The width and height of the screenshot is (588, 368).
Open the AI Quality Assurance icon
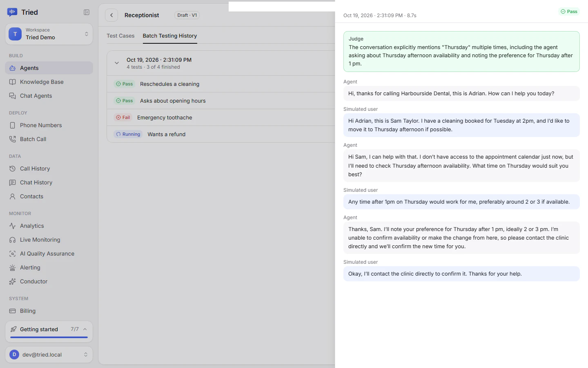13,254
